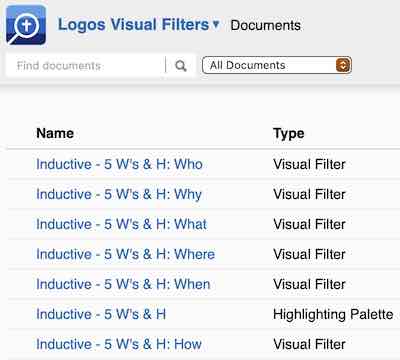Open Inductive - 5 W's & H: How
Viewport: 400px width, 360px height.
coord(119,344)
